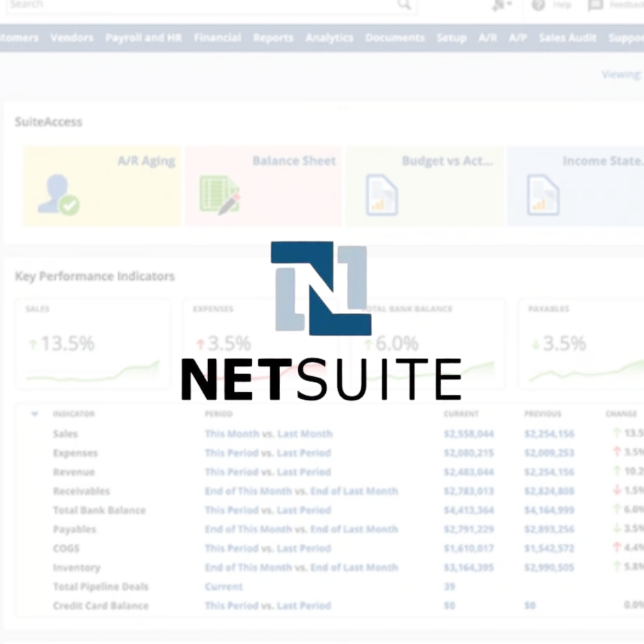The height and width of the screenshot is (644, 644).
Task: Click Sales 'This Month vs. Last Month' link
Action: coord(269,434)
